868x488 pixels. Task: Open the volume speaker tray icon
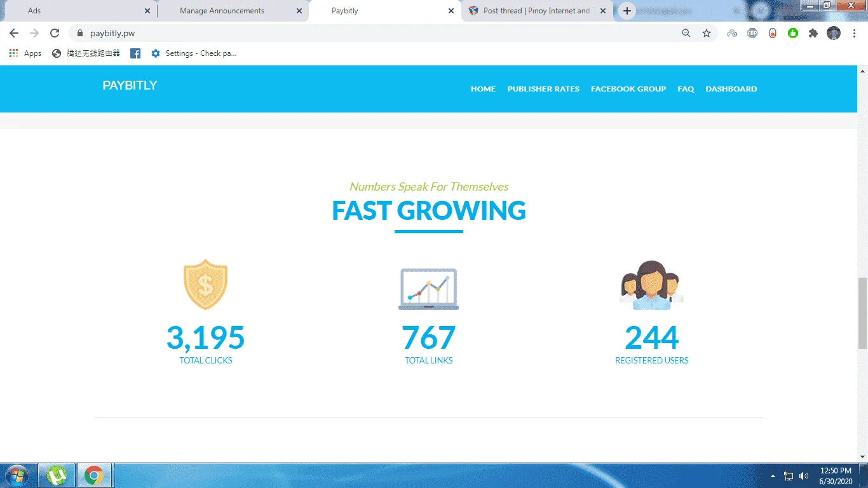pos(804,476)
